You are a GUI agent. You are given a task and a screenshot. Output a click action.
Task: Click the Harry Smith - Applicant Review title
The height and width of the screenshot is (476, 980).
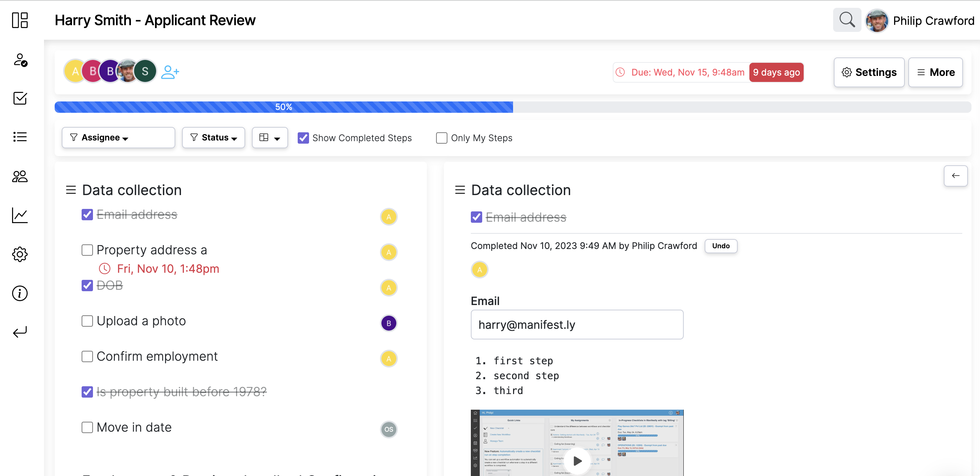click(155, 20)
